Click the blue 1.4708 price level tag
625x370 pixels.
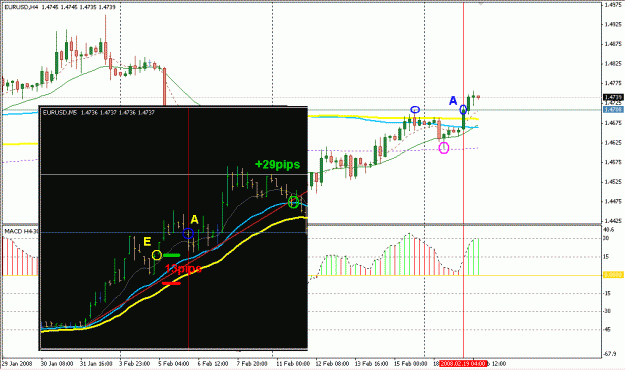click(613, 110)
